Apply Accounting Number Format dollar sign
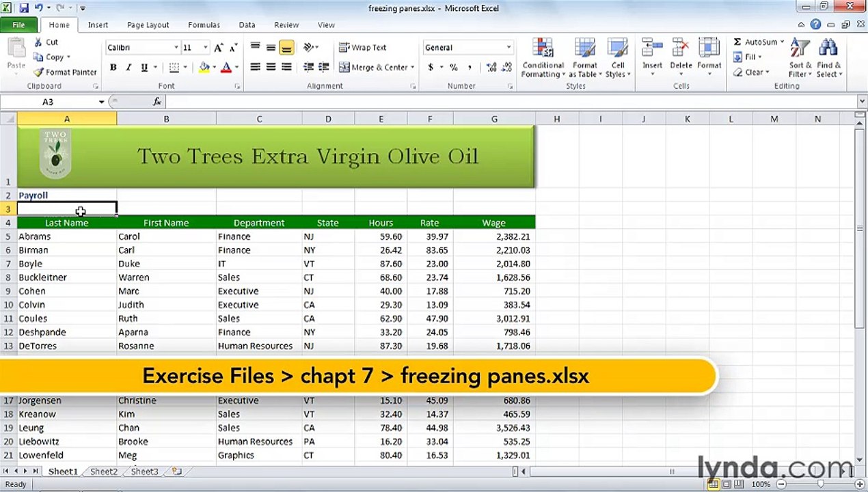The width and height of the screenshot is (868, 492). tap(431, 67)
